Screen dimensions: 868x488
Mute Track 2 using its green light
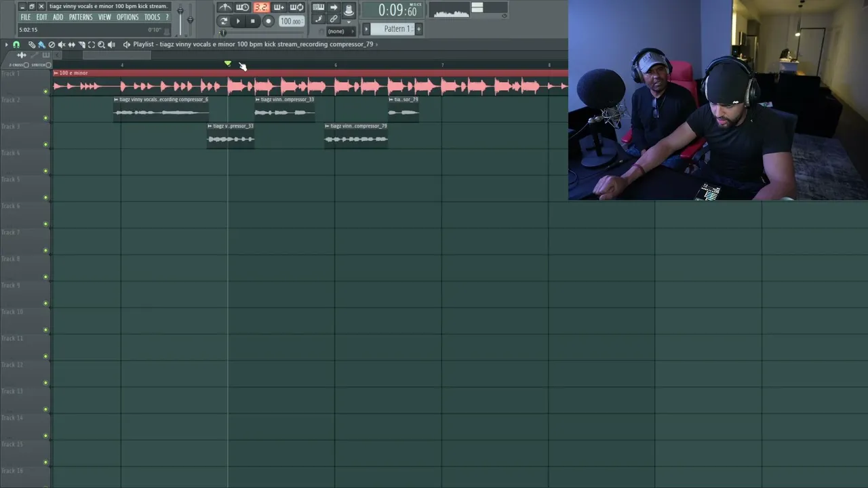(46, 118)
